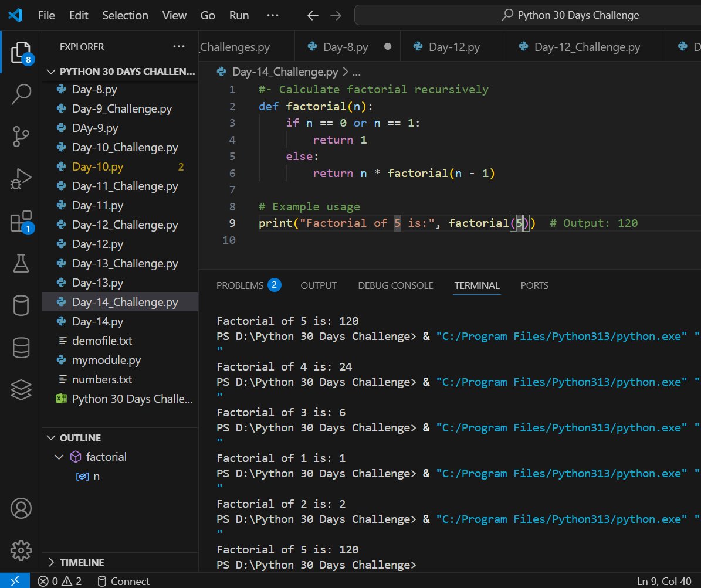Open the Ports panel tab
This screenshot has height=588, width=701.
click(x=534, y=285)
